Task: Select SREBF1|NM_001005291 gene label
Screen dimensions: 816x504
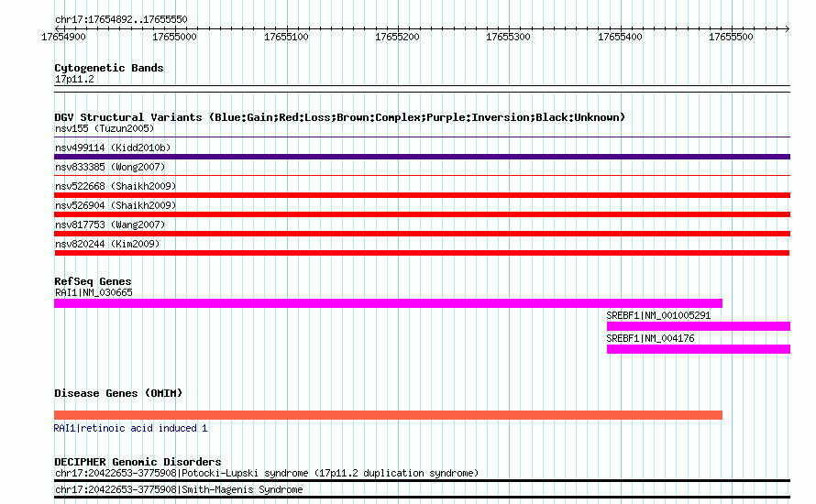Action: coord(658,315)
